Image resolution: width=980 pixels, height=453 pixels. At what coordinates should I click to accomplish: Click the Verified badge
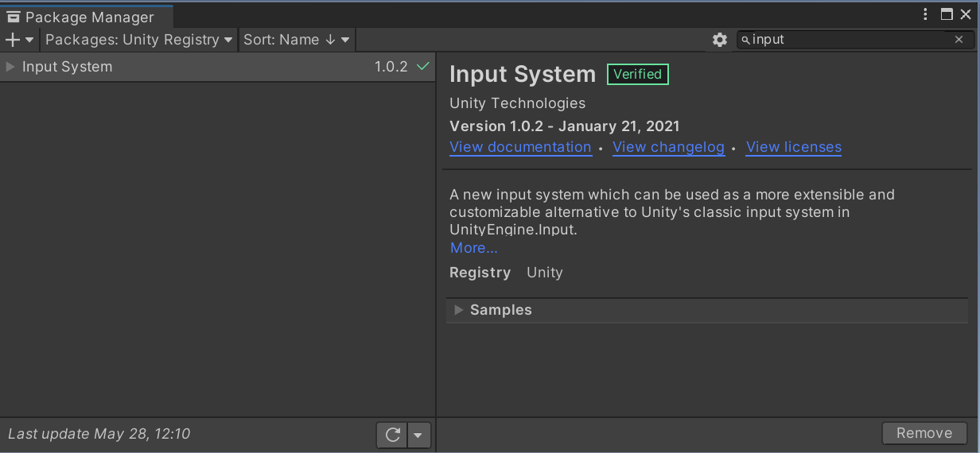(x=638, y=74)
